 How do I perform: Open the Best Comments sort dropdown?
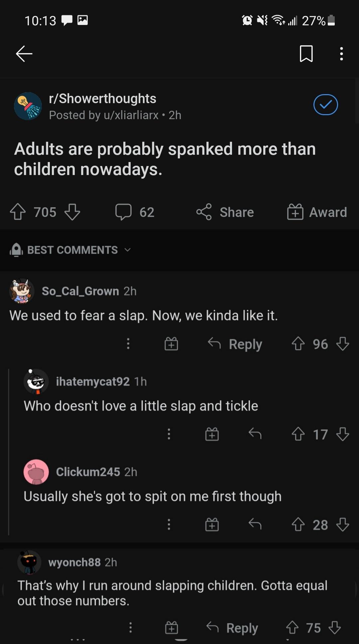[x=71, y=250]
